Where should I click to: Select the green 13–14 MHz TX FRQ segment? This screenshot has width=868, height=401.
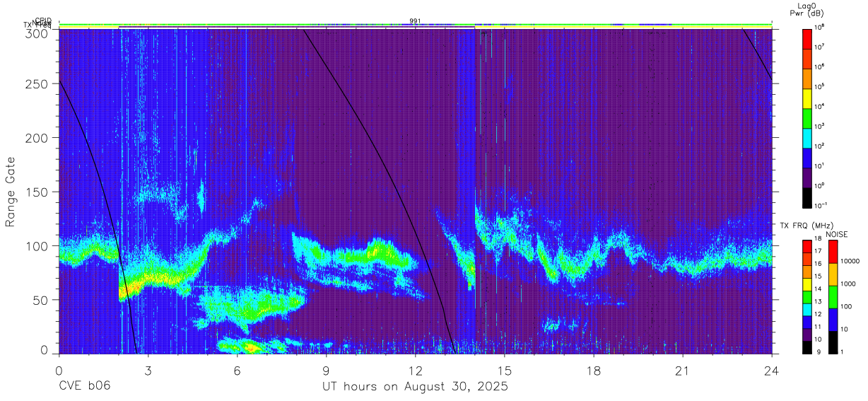point(807,296)
